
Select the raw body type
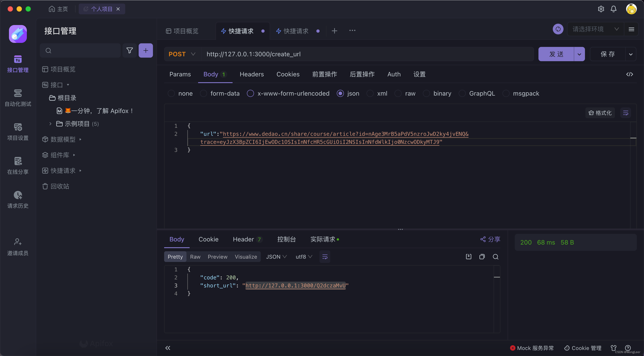(x=398, y=93)
